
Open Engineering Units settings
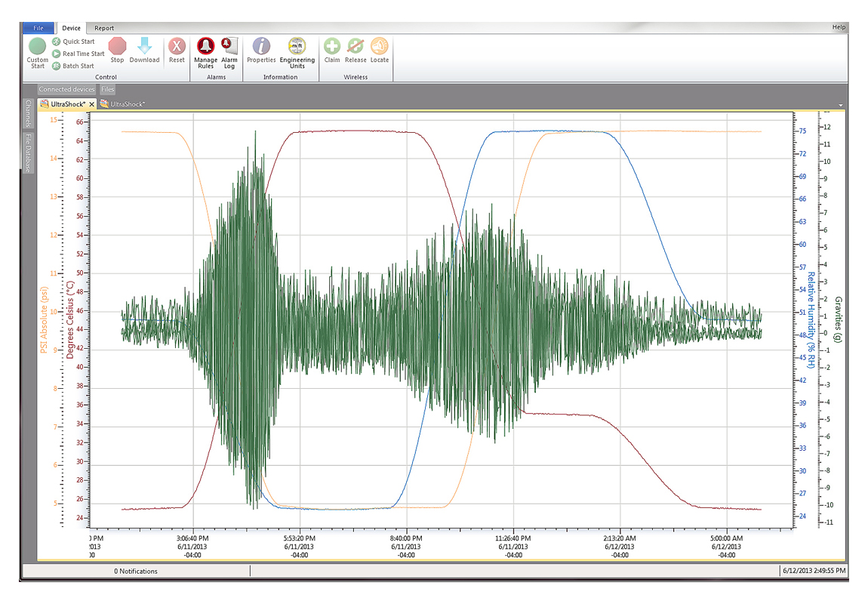(x=297, y=47)
